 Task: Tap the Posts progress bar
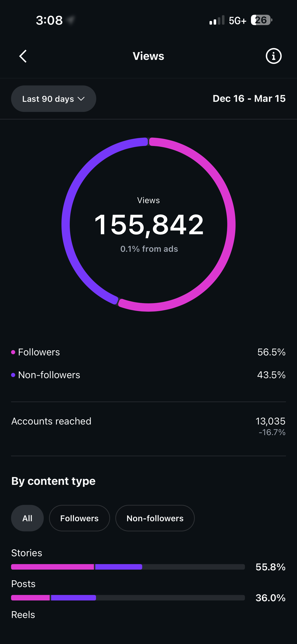pos(128,598)
